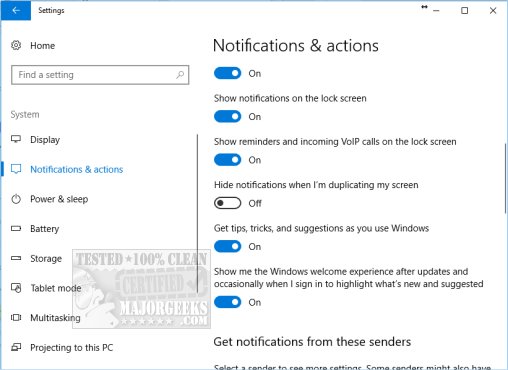Open Storage settings

click(46, 258)
